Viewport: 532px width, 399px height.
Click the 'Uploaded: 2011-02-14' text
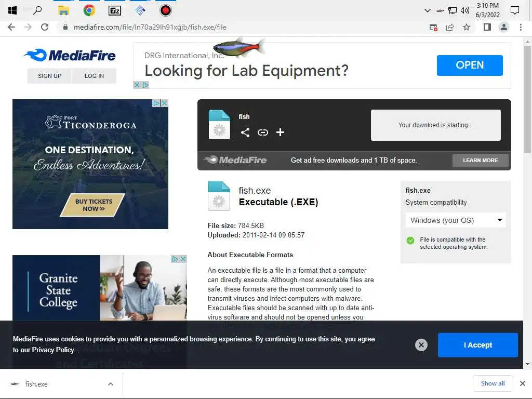(256, 235)
